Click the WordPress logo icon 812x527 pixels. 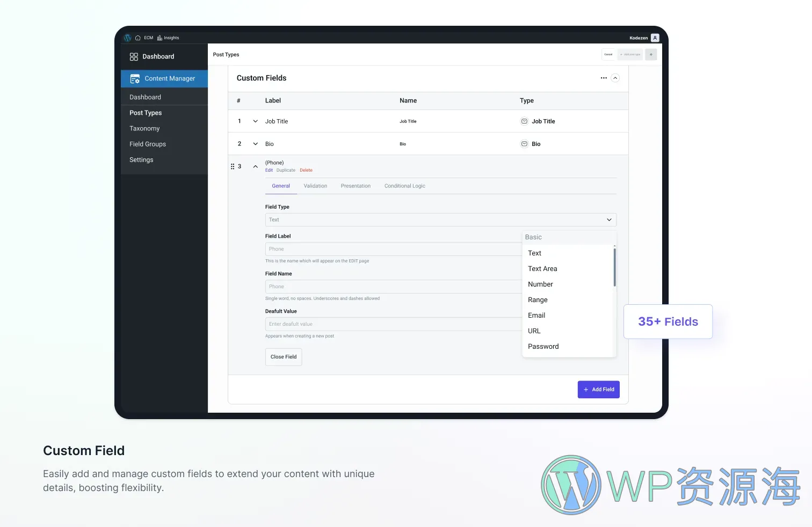tap(128, 38)
